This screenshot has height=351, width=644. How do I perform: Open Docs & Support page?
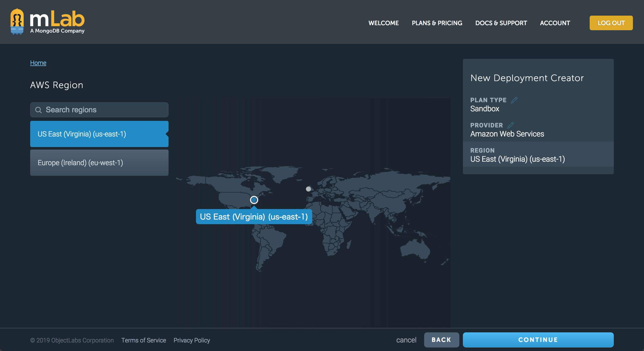click(501, 23)
